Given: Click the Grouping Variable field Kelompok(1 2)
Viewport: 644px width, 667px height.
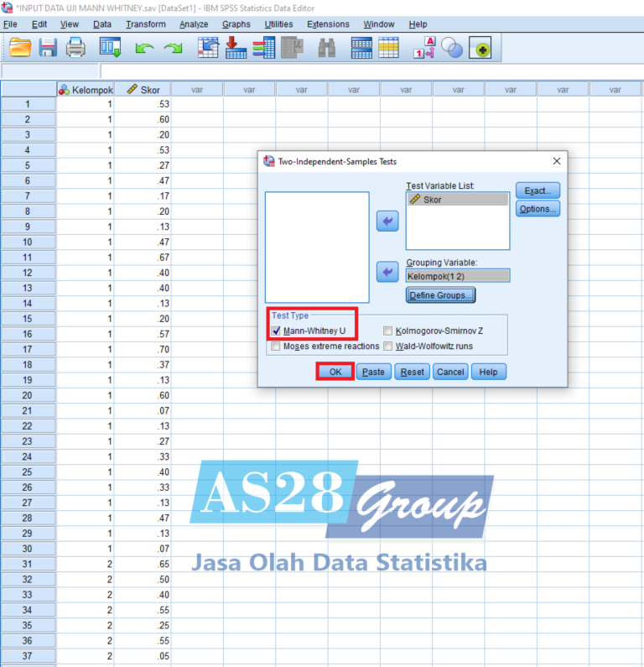Looking at the screenshot, I should pyautogui.click(x=457, y=275).
